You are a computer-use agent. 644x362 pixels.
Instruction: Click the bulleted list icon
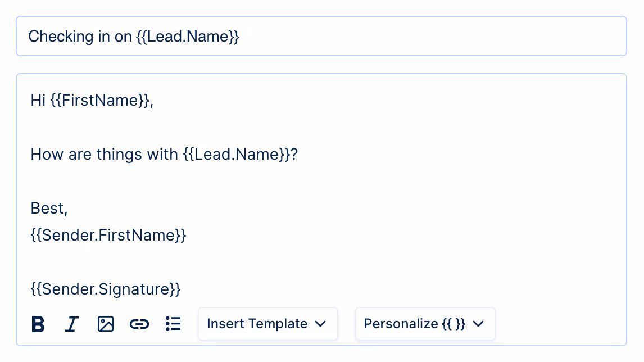click(x=174, y=324)
